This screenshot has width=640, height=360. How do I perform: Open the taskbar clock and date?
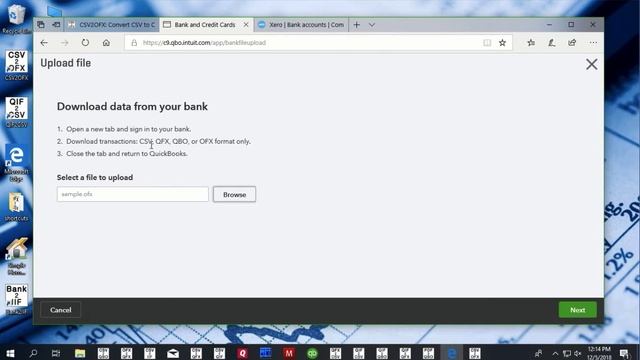point(599,353)
